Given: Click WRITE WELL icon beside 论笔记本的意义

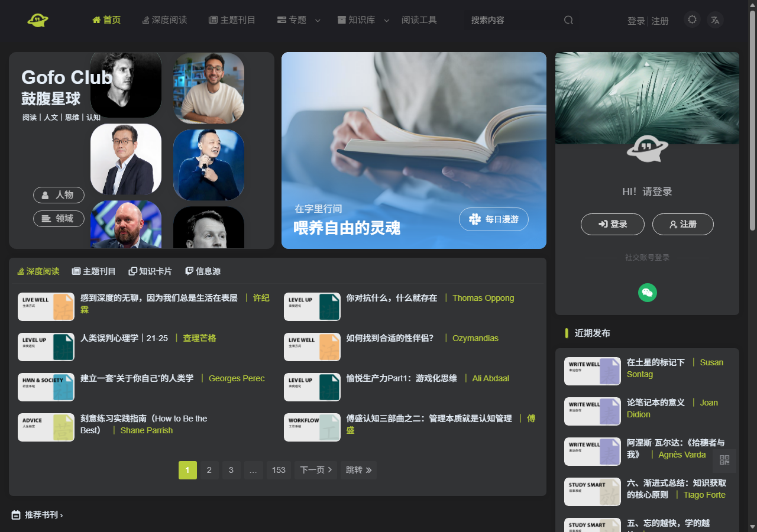Looking at the screenshot, I should pyautogui.click(x=593, y=411).
